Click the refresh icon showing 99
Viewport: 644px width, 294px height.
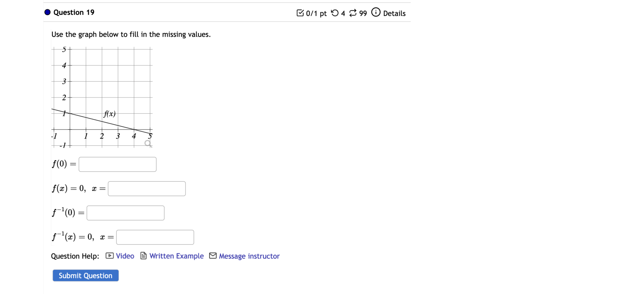[353, 13]
